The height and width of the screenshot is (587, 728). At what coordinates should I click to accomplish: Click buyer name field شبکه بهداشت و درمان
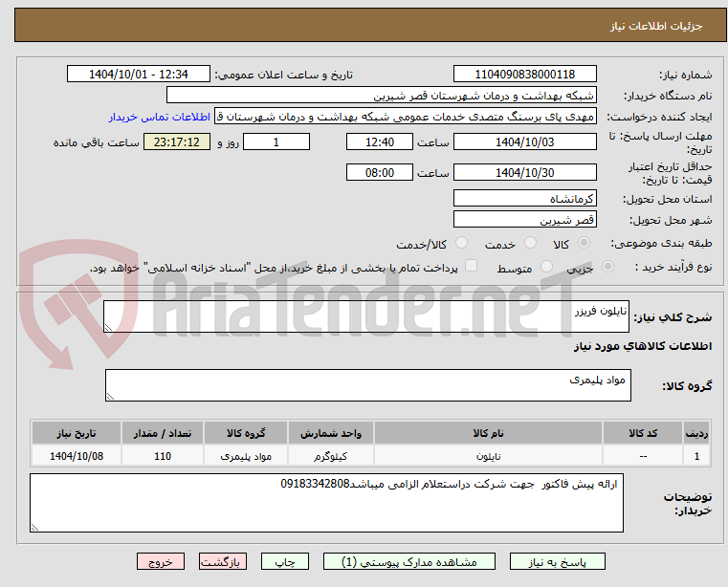[381, 96]
